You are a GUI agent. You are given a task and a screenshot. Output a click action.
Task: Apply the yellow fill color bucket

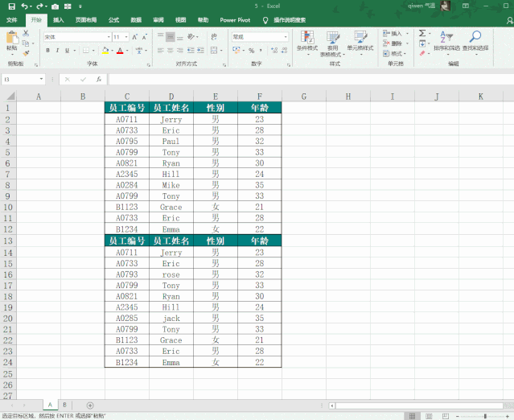pyautogui.click(x=105, y=51)
